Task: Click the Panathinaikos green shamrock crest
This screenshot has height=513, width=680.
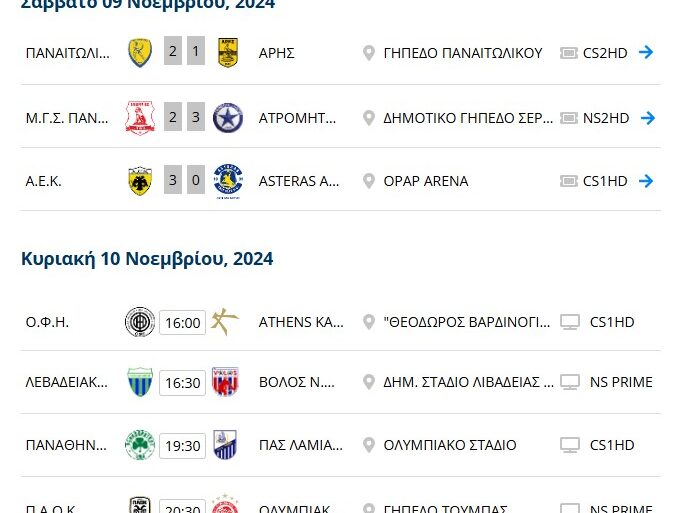Action: coord(139,445)
